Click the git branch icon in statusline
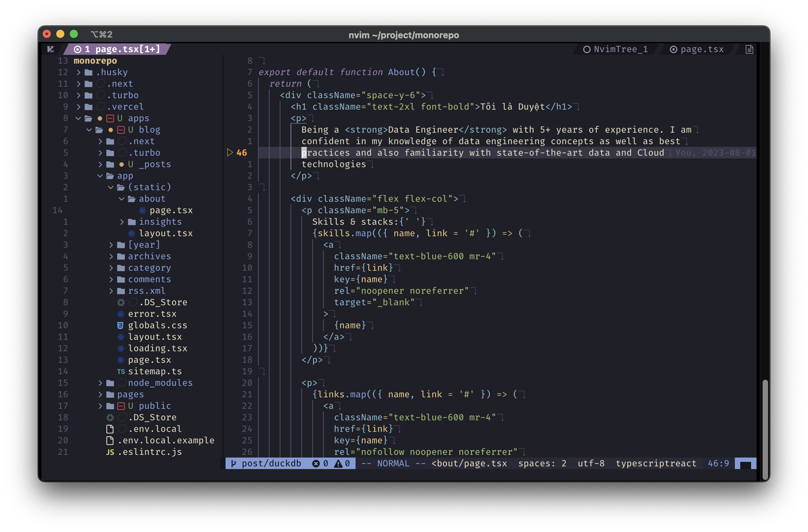 pos(234,463)
